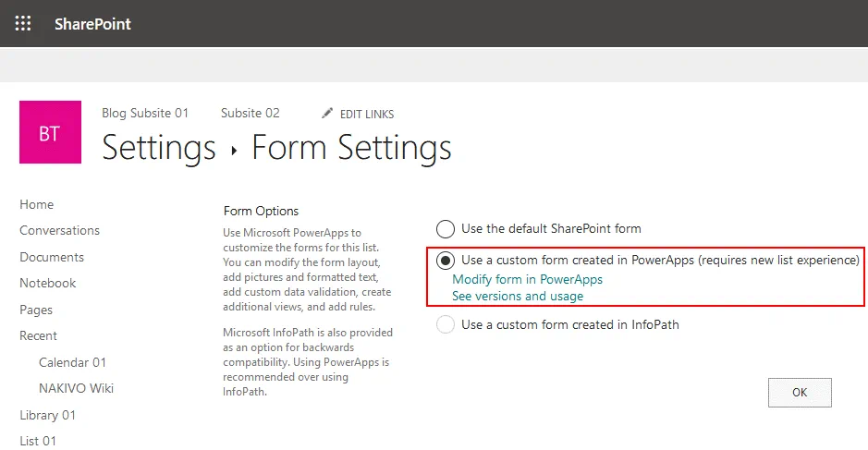
Task: Select the default SharePoint form option
Action: click(446, 228)
